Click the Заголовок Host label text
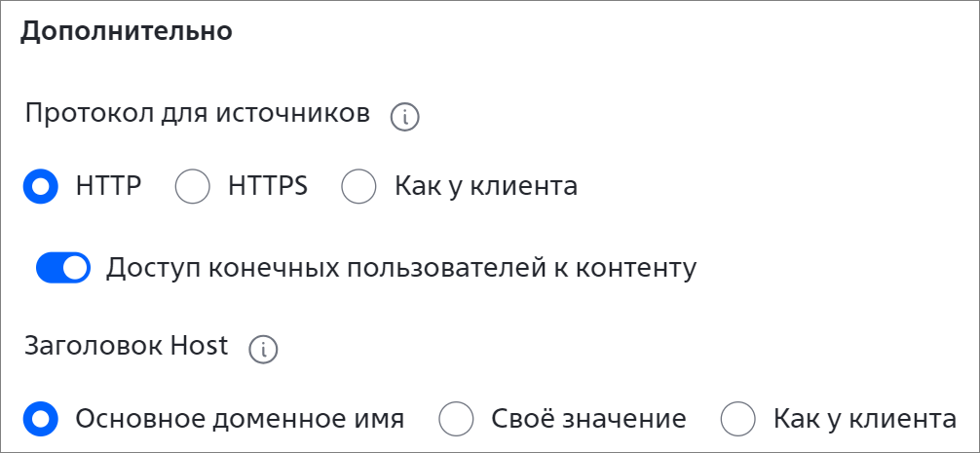The height and width of the screenshot is (453, 980). coord(127,346)
